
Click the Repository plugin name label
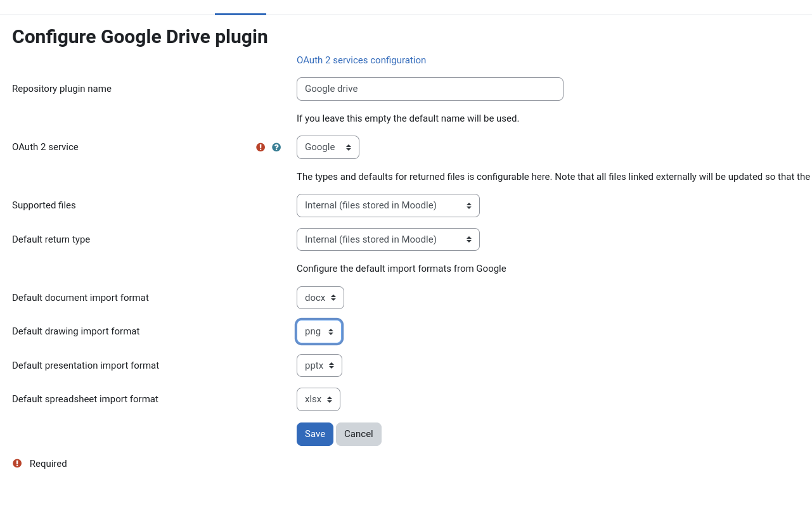coord(61,89)
